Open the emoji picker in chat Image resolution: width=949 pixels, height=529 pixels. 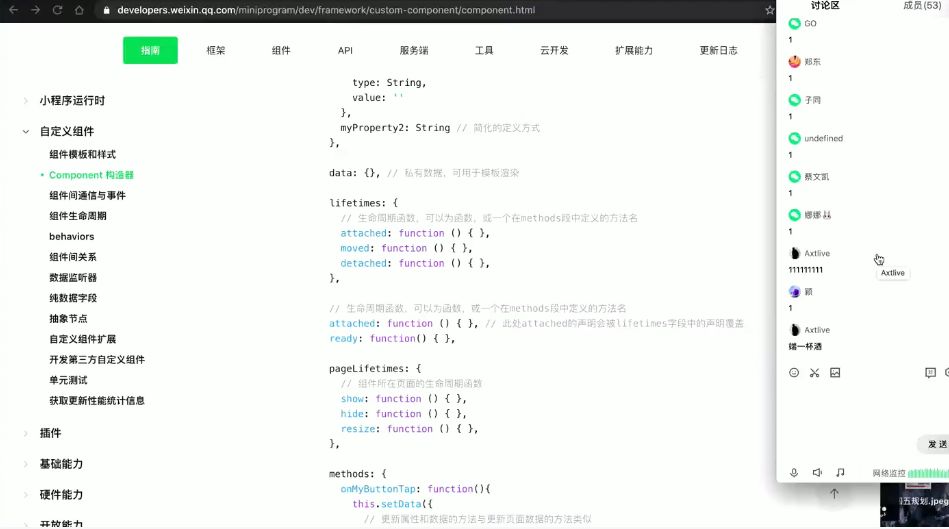point(794,373)
